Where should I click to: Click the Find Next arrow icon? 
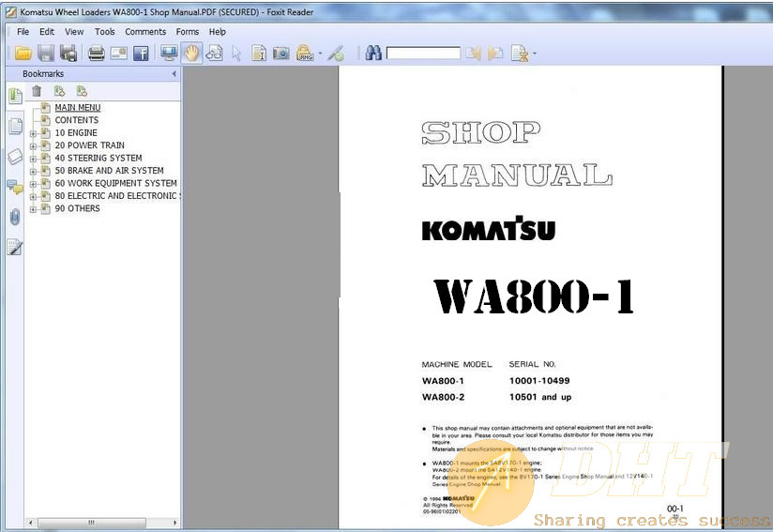[x=495, y=53]
